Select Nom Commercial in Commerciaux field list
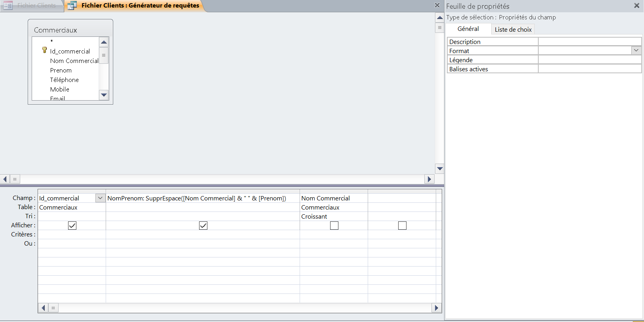 [x=74, y=61]
